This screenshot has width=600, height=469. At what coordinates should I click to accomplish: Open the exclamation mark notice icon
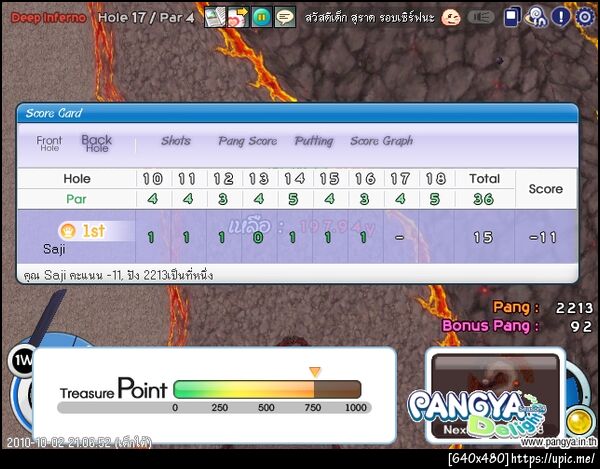pos(561,17)
